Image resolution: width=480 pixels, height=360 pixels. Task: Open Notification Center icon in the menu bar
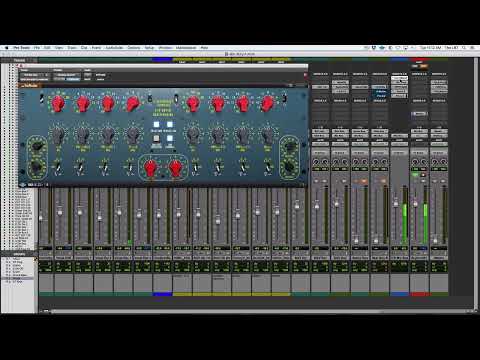pyautogui.click(x=472, y=48)
